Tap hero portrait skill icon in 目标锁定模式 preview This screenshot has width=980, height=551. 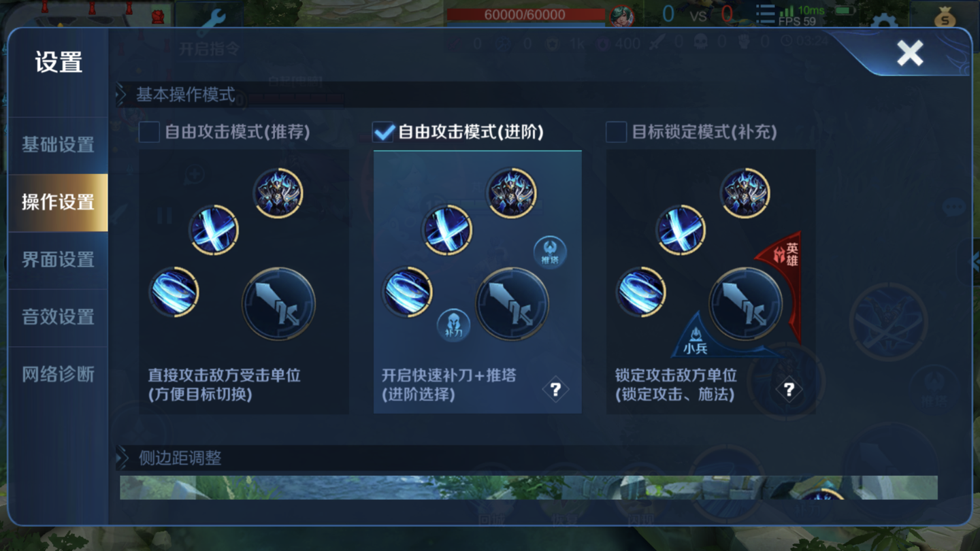[x=745, y=193]
